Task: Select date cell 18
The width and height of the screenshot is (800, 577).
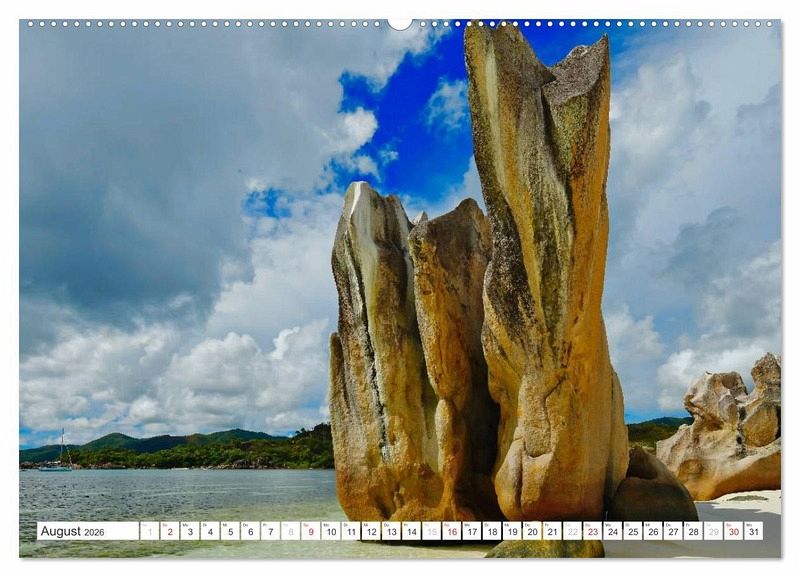Action: [x=492, y=531]
